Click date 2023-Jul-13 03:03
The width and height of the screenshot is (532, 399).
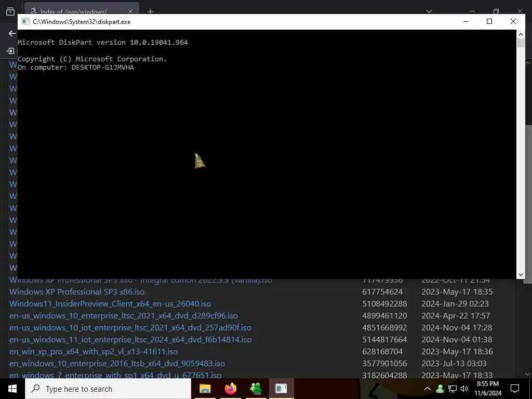pos(454,363)
